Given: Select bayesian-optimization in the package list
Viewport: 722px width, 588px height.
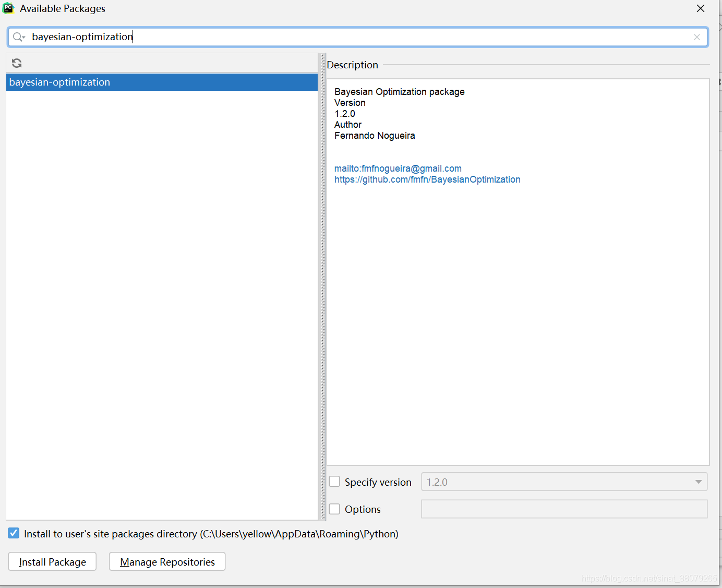Looking at the screenshot, I should point(162,82).
